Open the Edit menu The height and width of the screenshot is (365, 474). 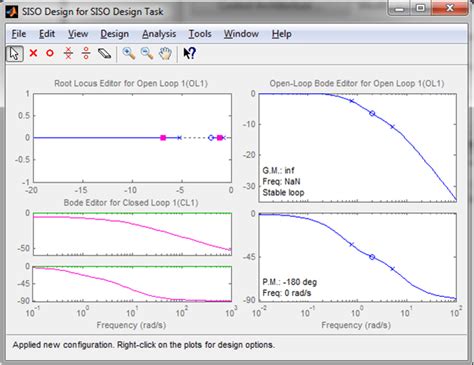pyautogui.click(x=47, y=34)
